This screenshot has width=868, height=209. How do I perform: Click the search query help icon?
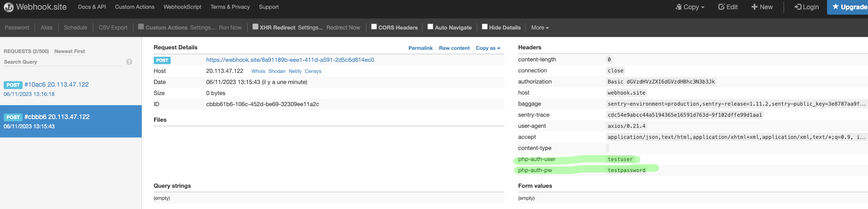129,62
